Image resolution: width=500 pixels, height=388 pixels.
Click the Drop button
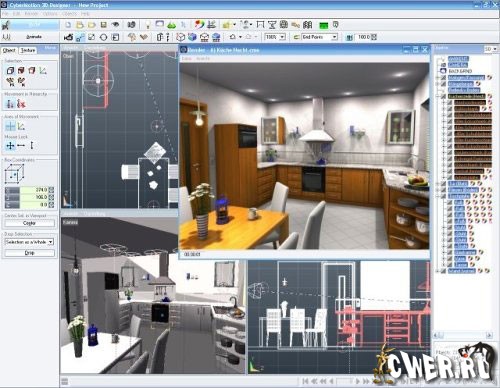click(29, 253)
